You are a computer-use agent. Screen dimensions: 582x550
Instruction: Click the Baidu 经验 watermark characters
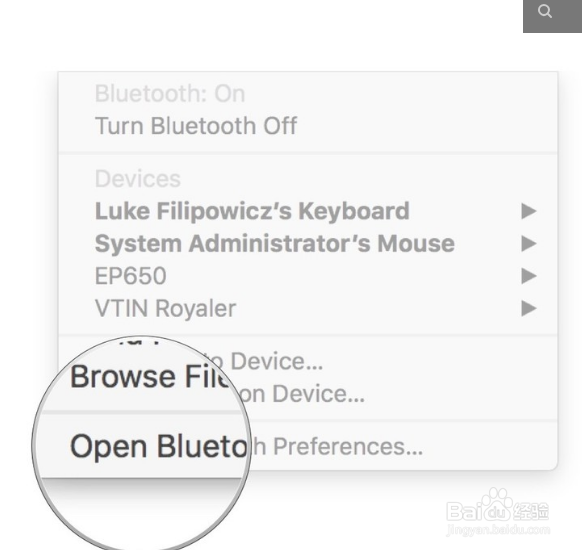[531, 511]
